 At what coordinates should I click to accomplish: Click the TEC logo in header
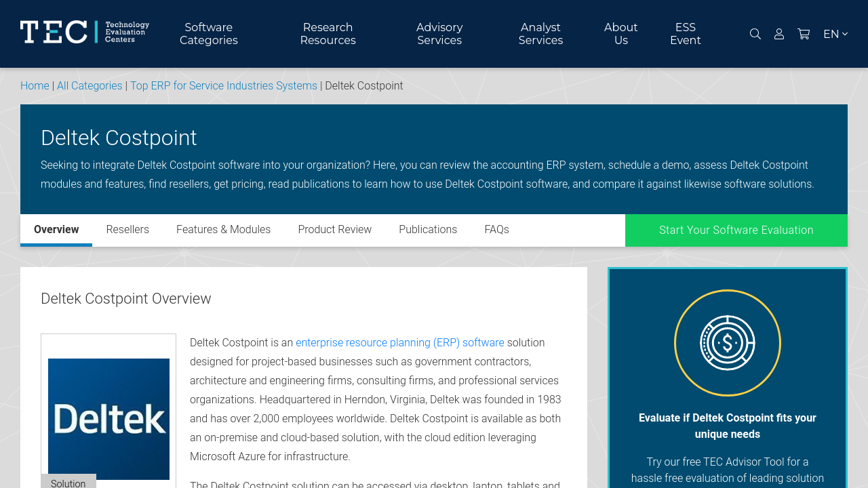click(x=85, y=32)
